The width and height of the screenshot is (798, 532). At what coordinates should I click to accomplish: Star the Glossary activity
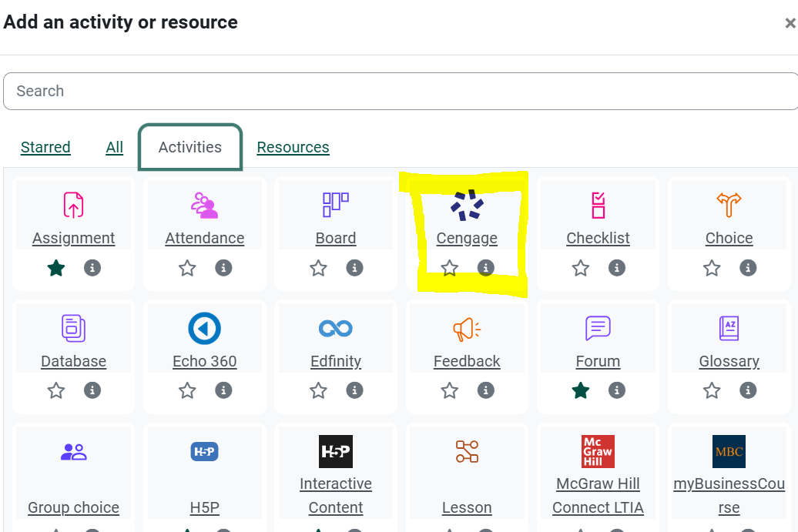(x=712, y=391)
